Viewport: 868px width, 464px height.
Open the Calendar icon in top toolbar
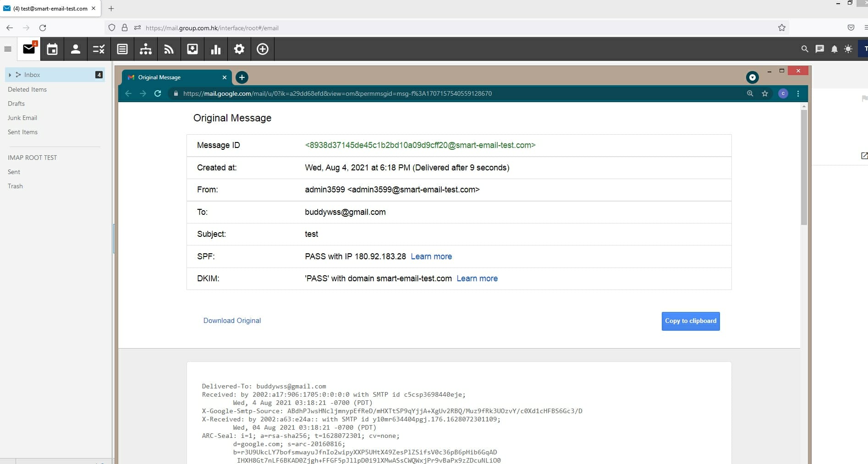[x=52, y=49]
